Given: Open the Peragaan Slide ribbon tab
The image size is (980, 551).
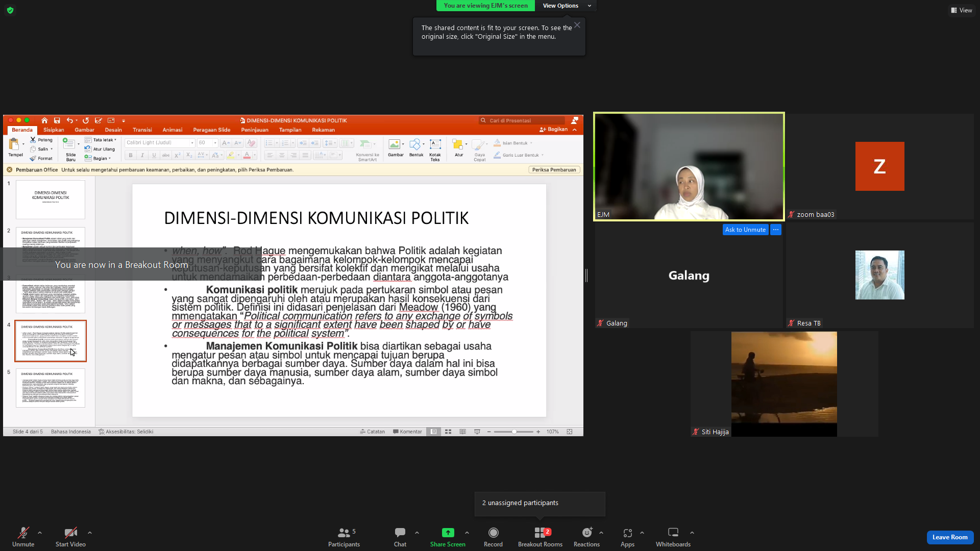Looking at the screenshot, I should pyautogui.click(x=212, y=130).
